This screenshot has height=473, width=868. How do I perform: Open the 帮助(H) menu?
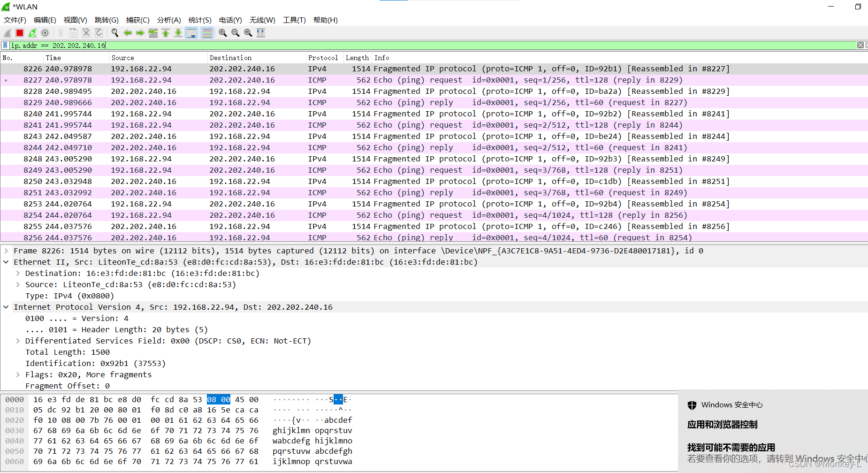[x=326, y=20]
